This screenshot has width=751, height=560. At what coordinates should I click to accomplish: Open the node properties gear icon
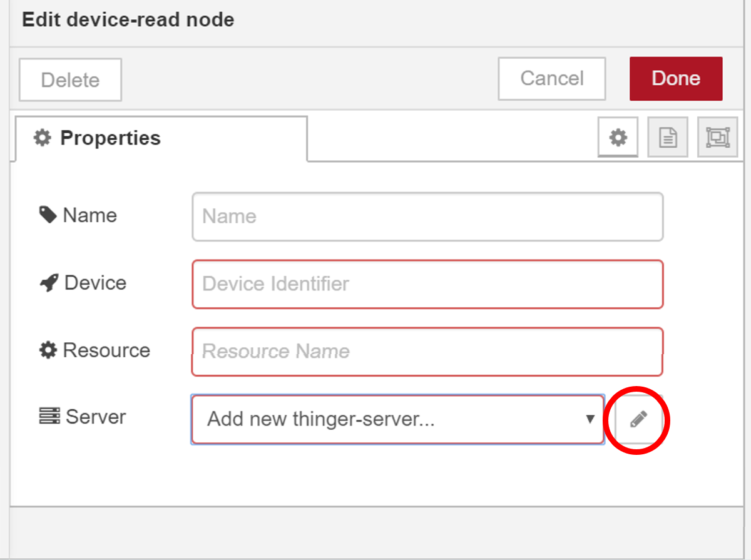click(618, 137)
